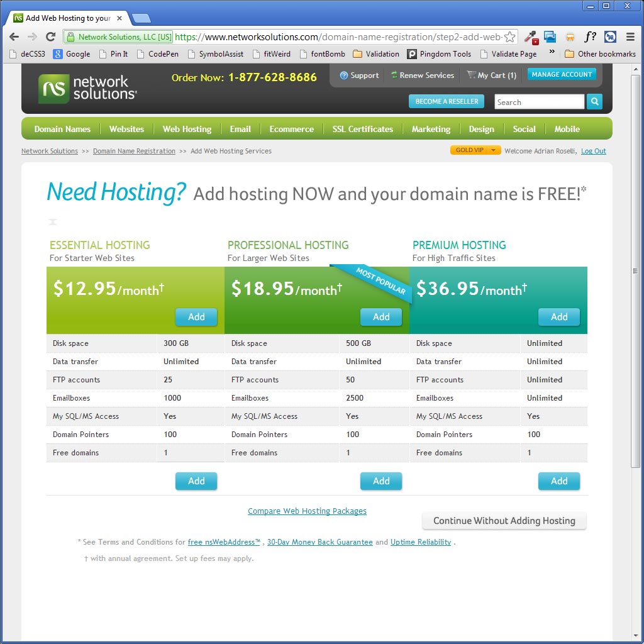Click the blue dog extension icon
The width and height of the screenshot is (644, 644).
pos(610,37)
